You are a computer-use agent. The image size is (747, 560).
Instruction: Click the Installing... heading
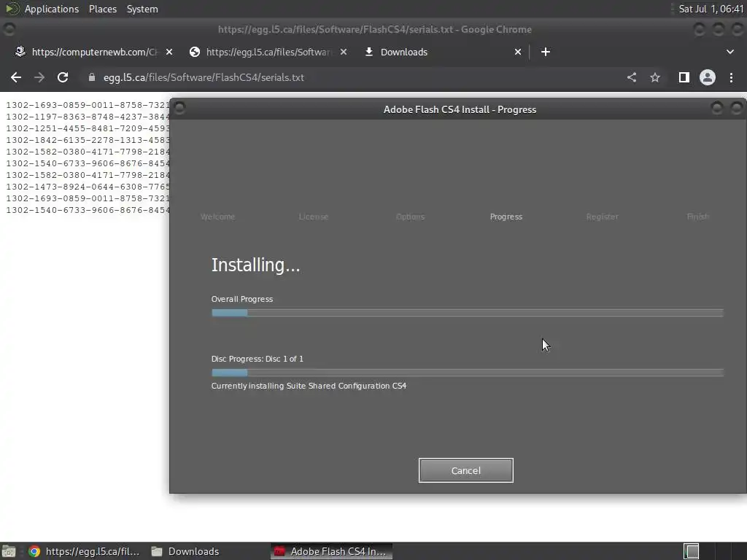(x=256, y=265)
